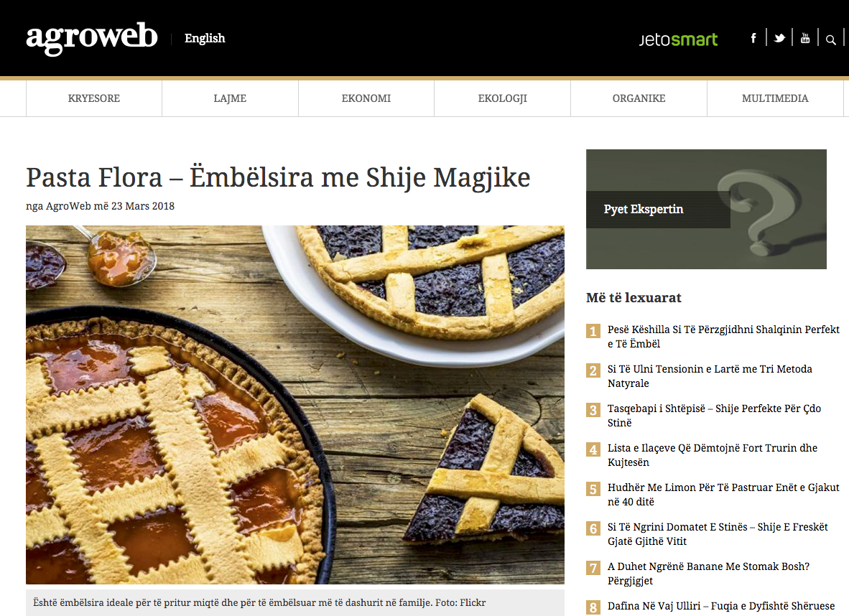
Task: Open the Pasta Flora tart photo
Action: pos(295,404)
